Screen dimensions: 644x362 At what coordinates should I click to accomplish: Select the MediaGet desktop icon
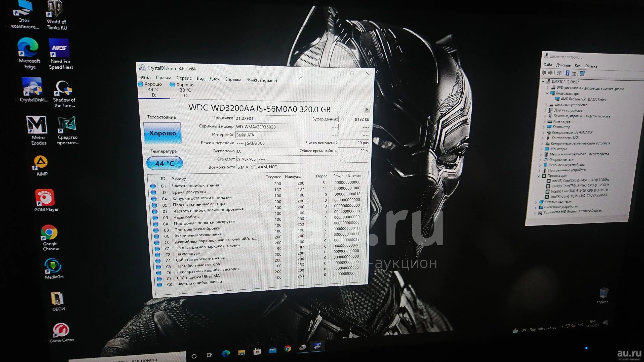click(54, 268)
